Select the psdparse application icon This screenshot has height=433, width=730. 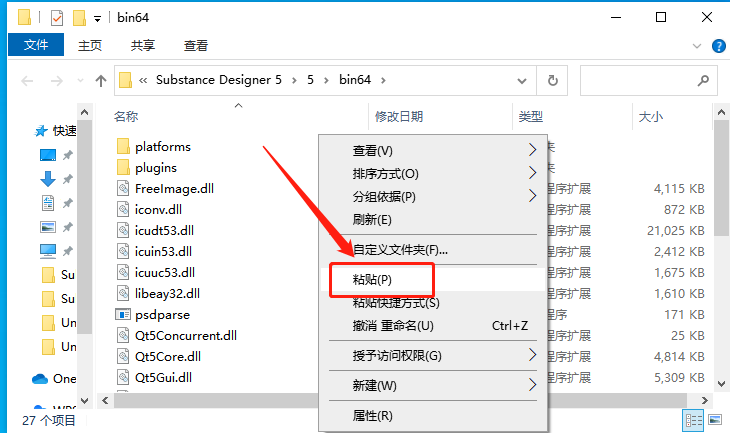(x=123, y=315)
